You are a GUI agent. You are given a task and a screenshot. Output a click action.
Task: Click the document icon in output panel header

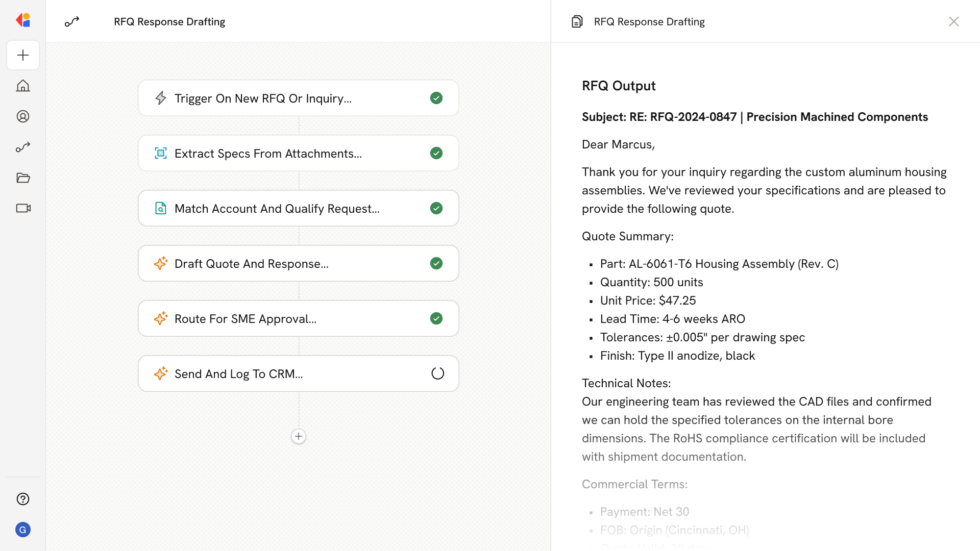[577, 21]
